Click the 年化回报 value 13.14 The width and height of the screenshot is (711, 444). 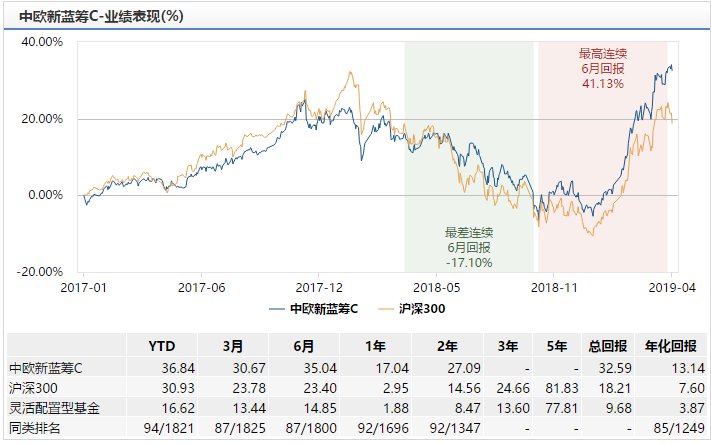[x=688, y=368]
